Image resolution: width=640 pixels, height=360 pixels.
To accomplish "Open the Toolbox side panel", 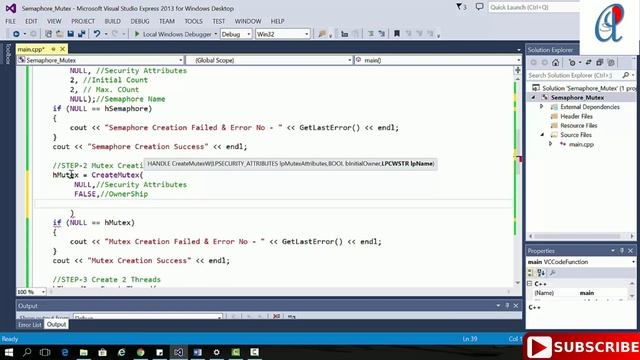I will point(7,54).
